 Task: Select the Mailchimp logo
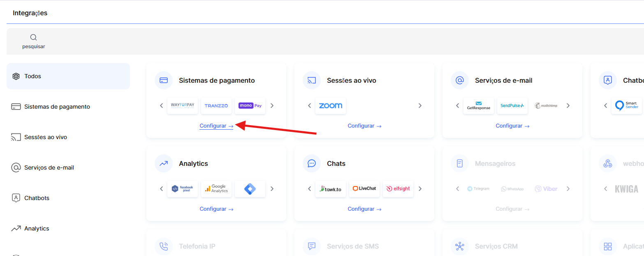(546, 106)
